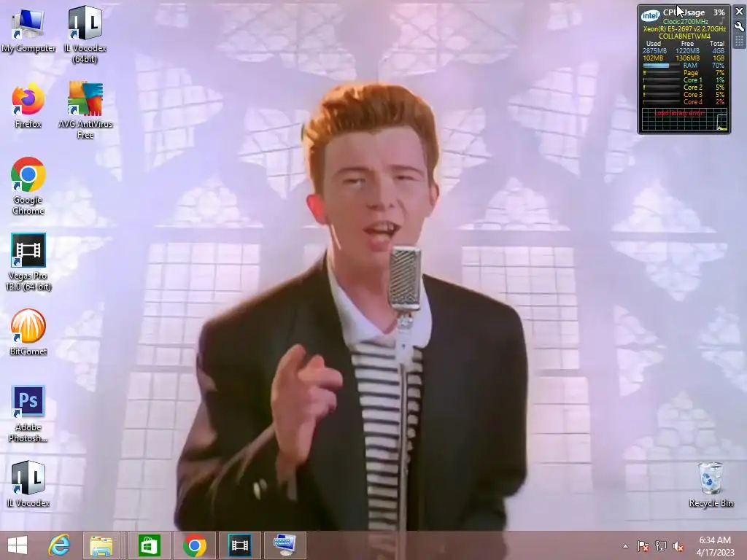Launch Internet Explorer from the taskbar
747x560 pixels.
pyautogui.click(x=59, y=545)
